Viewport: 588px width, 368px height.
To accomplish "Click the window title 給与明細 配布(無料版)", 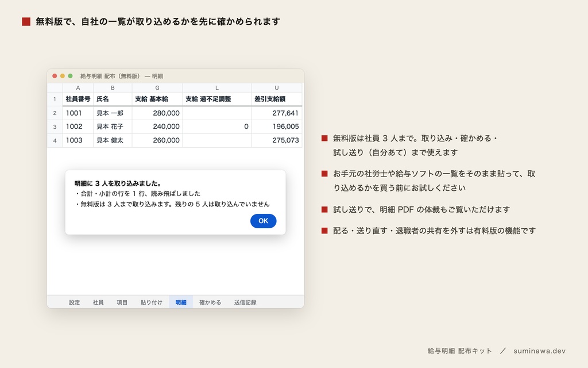I will (122, 76).
